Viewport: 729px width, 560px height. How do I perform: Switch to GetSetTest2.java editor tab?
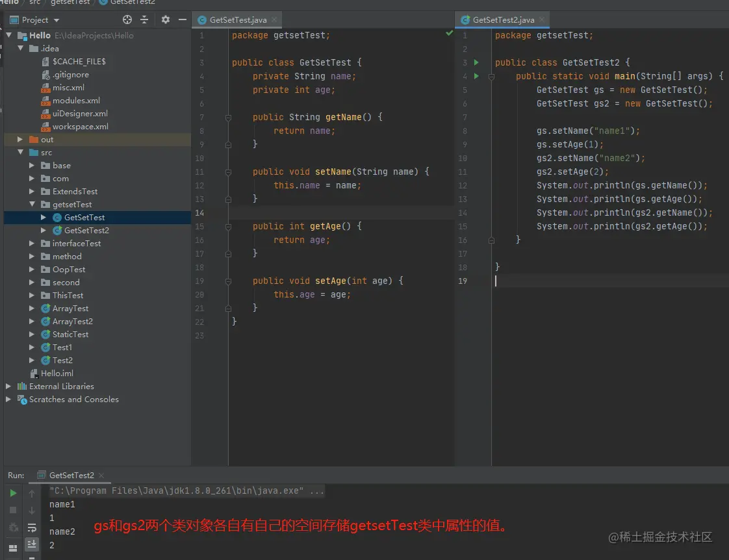[503, 20]
